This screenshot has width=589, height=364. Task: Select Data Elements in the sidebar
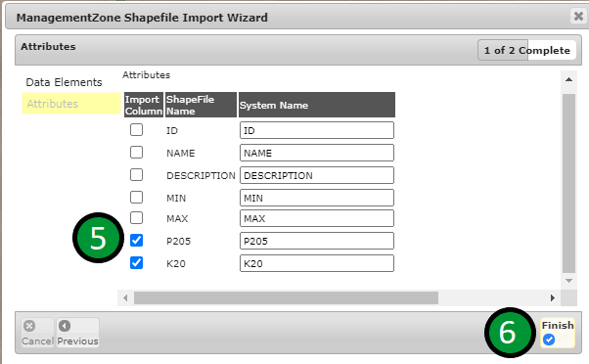pyautogui.click(x=64, y=82)
